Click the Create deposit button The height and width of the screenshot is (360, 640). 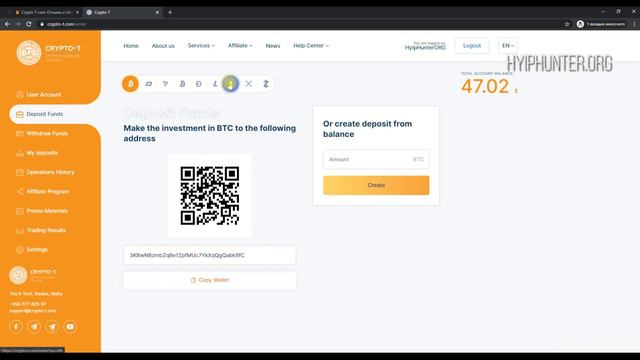point(376,185)
